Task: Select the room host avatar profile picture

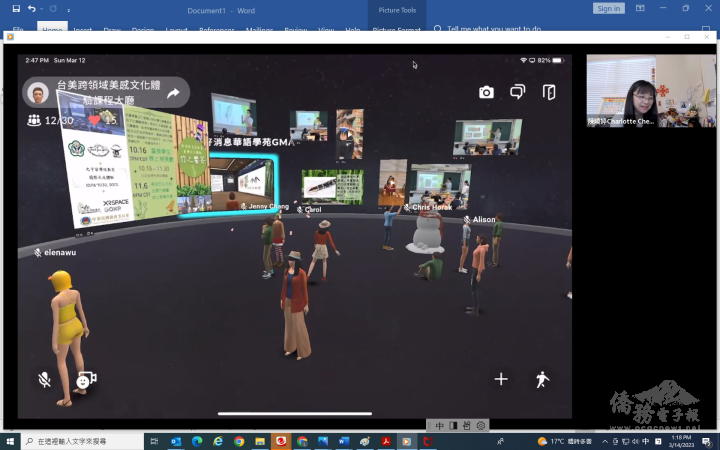Action: pyautogui.click(x=38, y=93)
